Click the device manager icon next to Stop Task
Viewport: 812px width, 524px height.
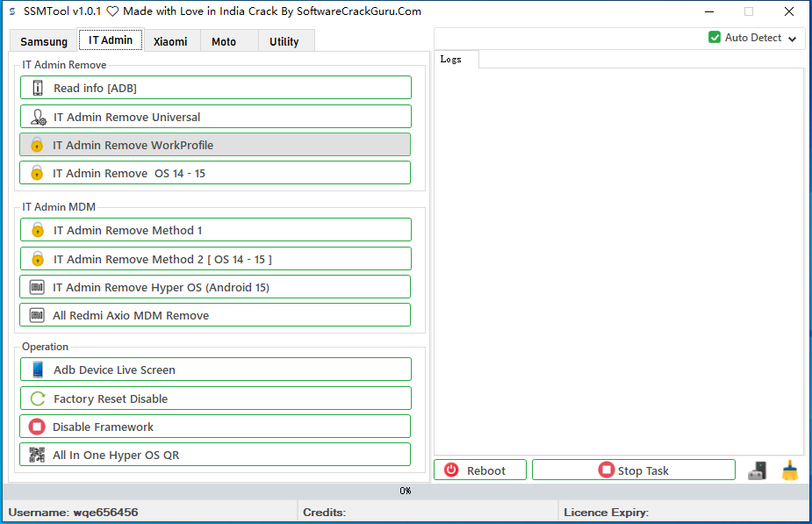click(757, 470)
